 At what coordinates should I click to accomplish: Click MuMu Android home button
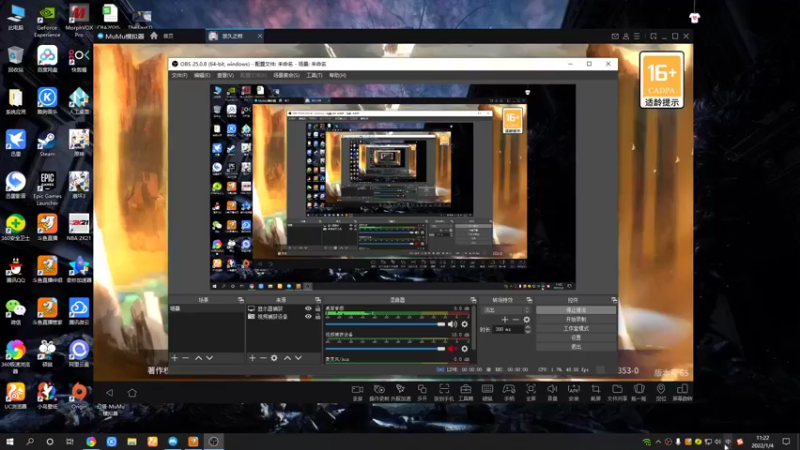(x=132, y=392)
